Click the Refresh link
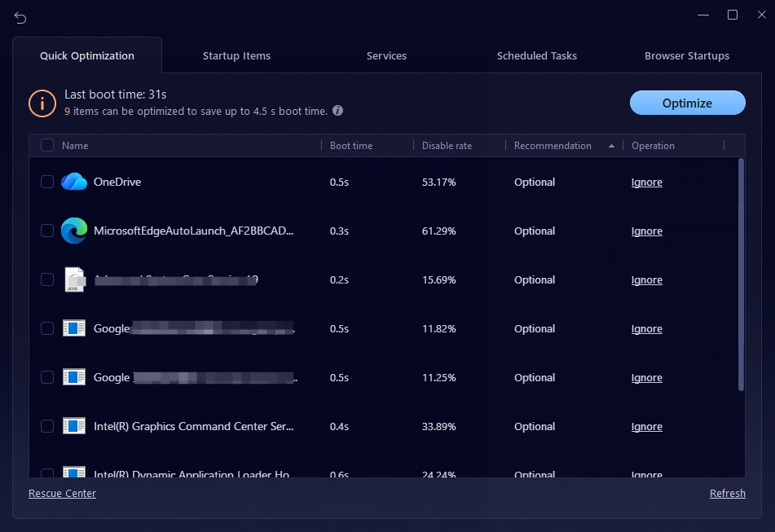 click(x=728, y=494)
